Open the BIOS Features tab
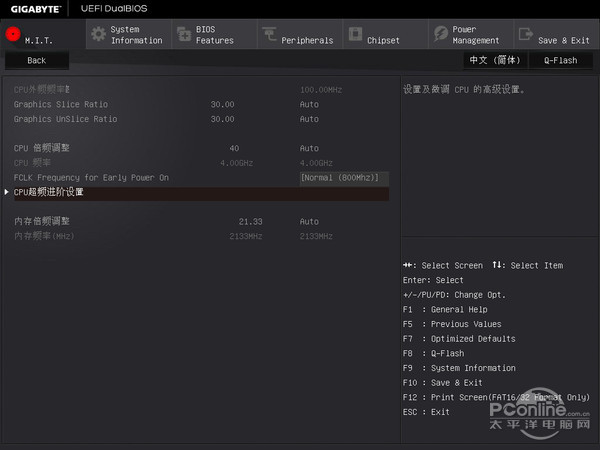 coord(214,34)
